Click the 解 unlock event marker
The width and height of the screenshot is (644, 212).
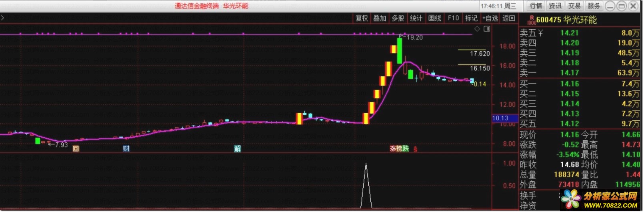point(237,149)
